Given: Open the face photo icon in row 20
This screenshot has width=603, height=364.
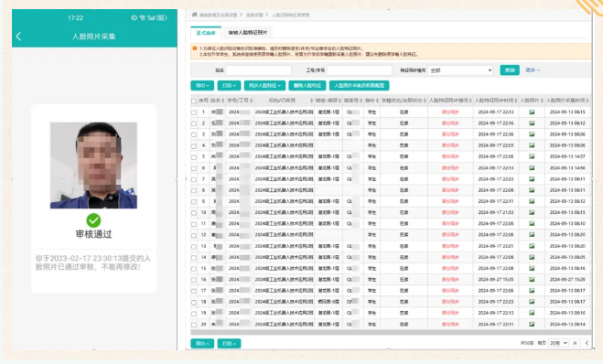Looking at the screenshot, I should [532, 324].
